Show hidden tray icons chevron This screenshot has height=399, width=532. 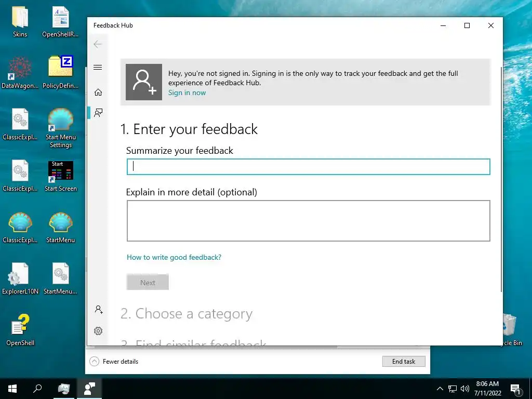click(x=440, y=389)
